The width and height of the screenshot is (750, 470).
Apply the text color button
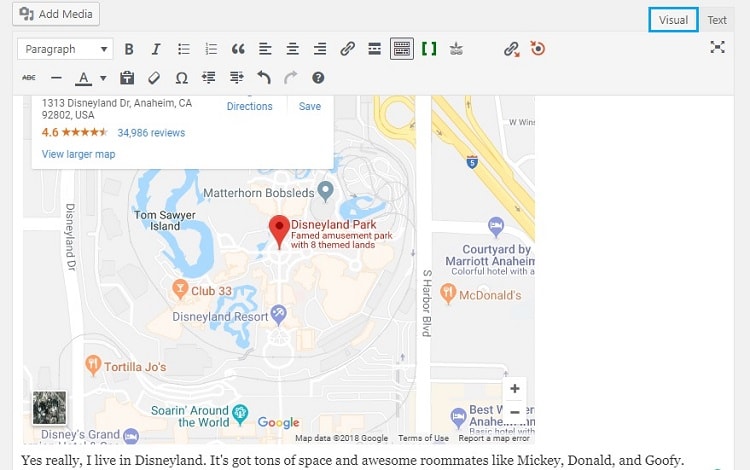tap(83, 78)
